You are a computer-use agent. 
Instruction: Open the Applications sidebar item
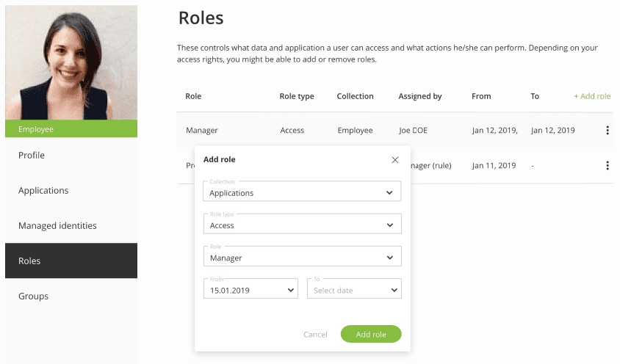(43, 191)
